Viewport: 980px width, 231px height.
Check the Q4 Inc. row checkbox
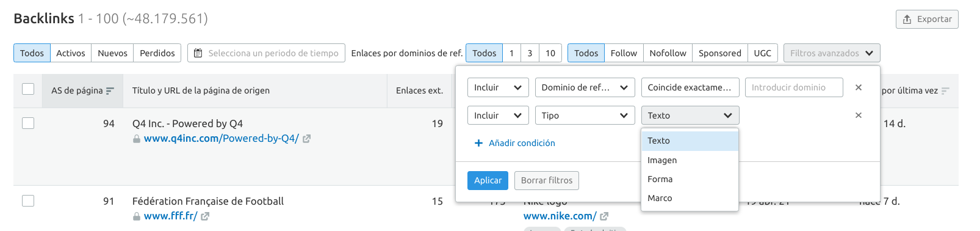(28, 123)
